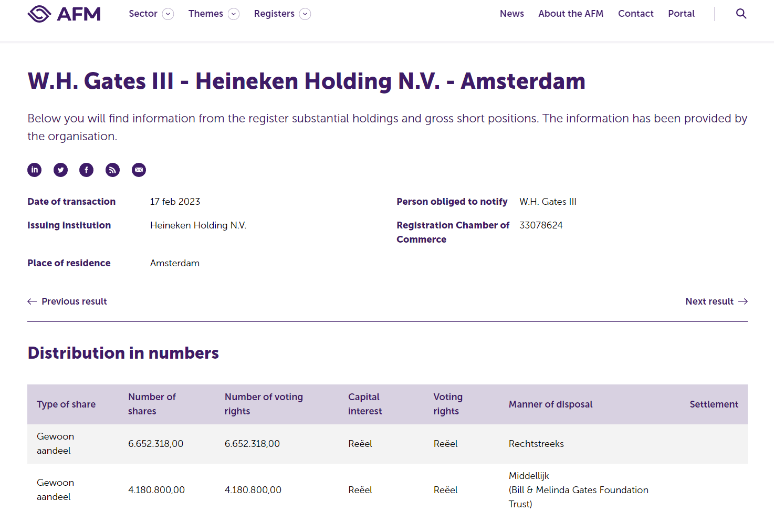Open the search magnifier icon
Viewport: 774px width, 532px height.
click(x=741, y=14)
